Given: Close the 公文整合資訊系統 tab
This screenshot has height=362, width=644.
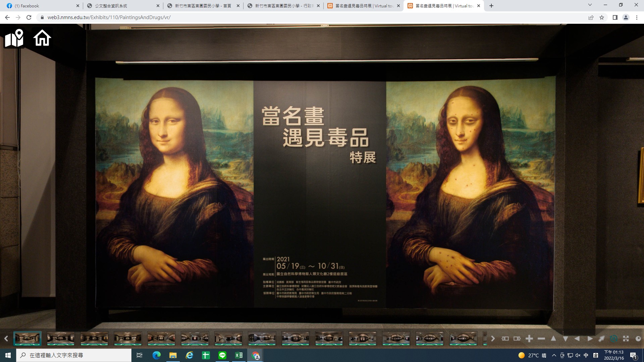Looking at the screenshot, I should 158,6.
